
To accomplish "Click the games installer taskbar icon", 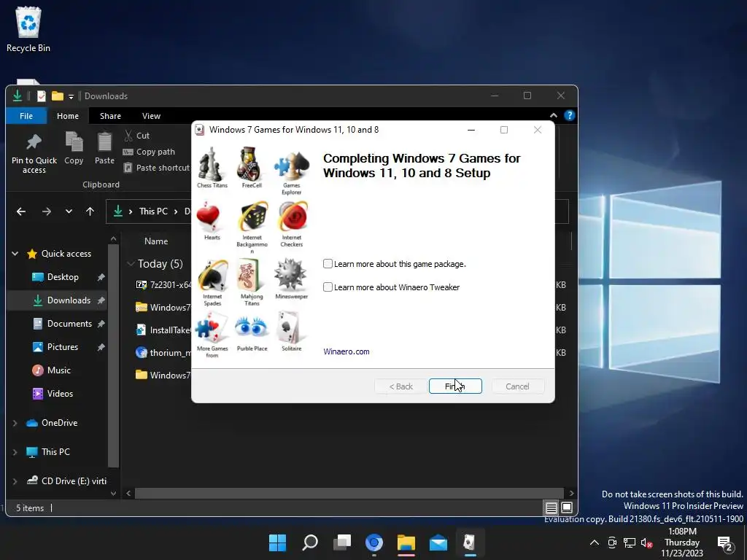I will [x=470, y=542].
